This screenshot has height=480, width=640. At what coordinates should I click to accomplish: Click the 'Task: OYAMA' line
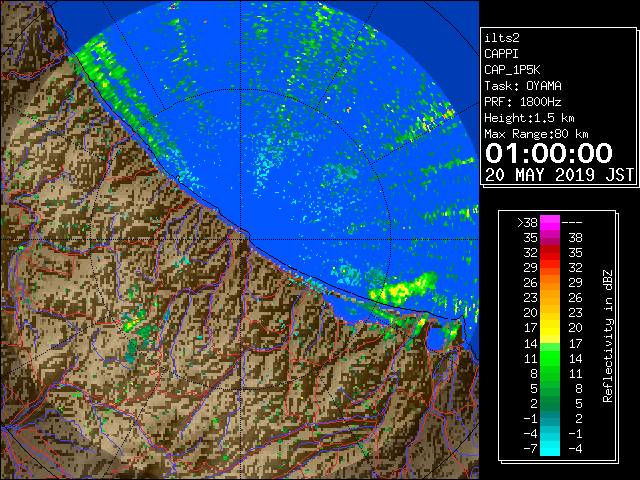(523, 86)
